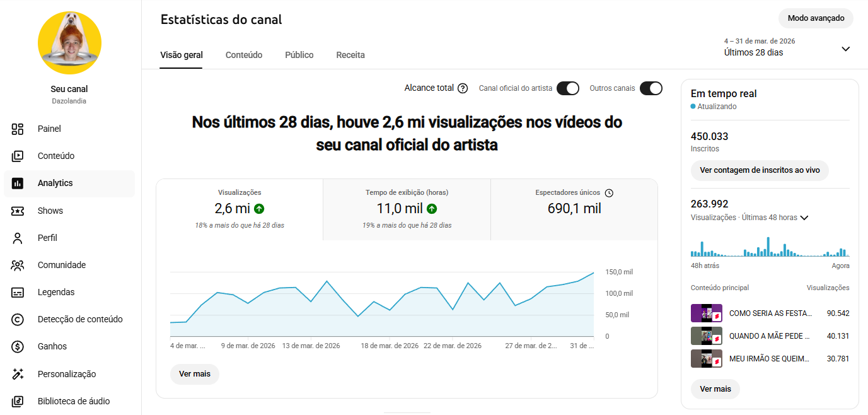The image size is (868, 415).
Task: Toggle the Outros canais switch
Action: 651,88
